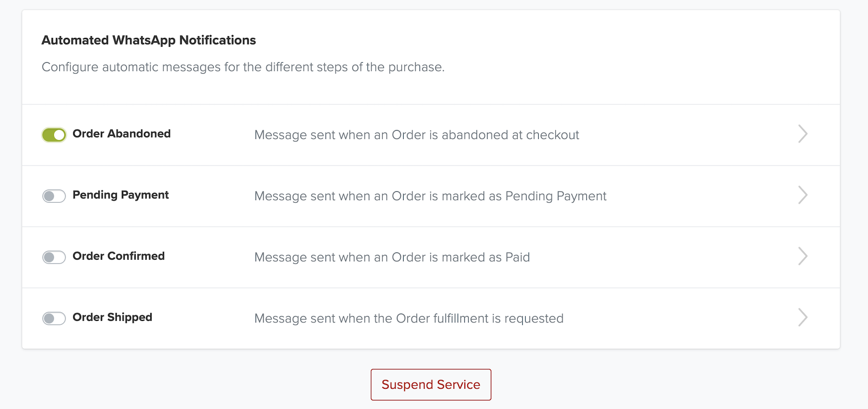Turn on the Order Confirmed toggle

pyautogui.click(x=54, y=257)
